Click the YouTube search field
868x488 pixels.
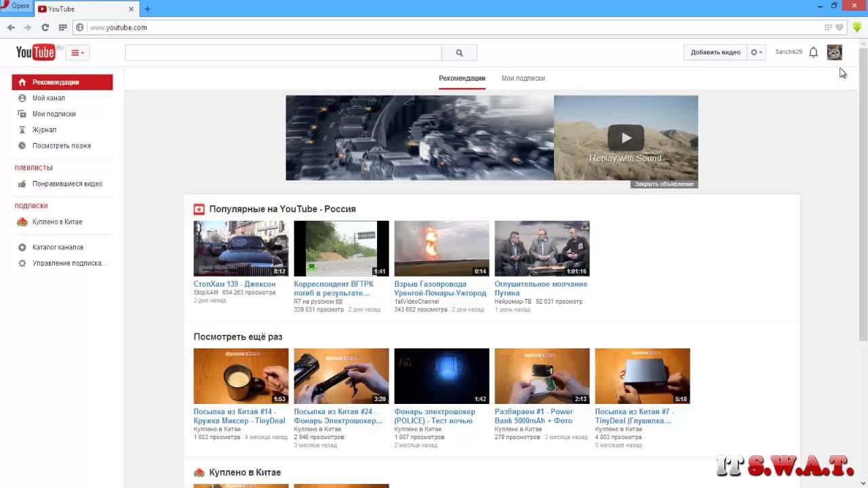tap(283, 53)
